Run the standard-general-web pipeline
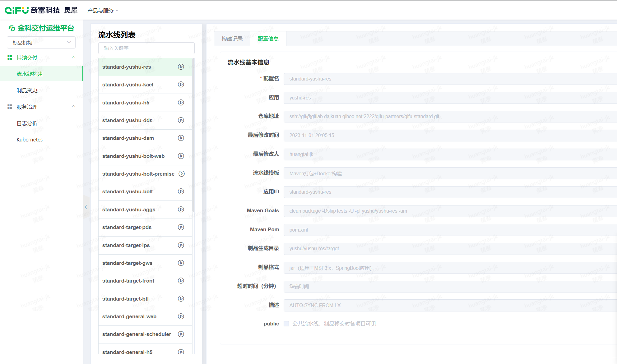Viewport: 617px width, 364px height. 181,316
